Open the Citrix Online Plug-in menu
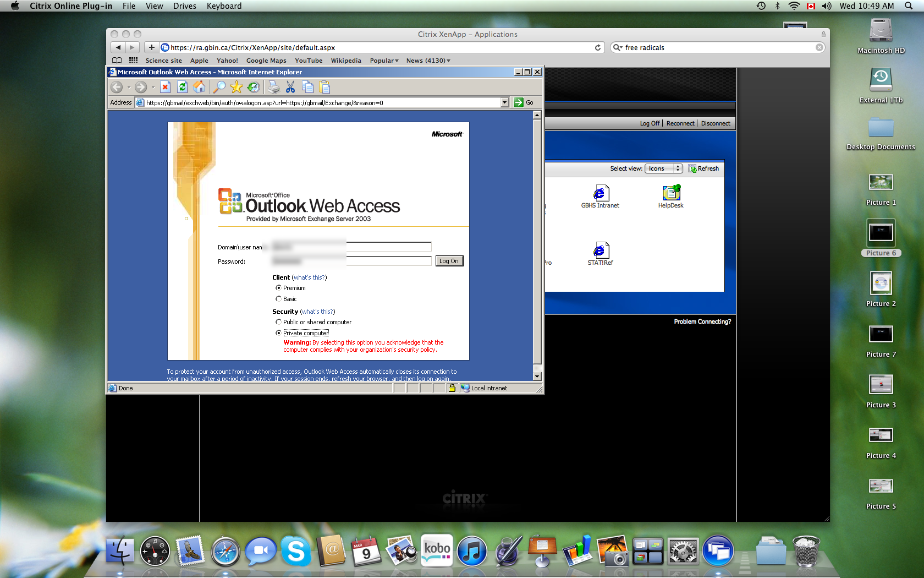Viewport: 924px width, 578px height. pyautogui.click(x=71, y=6)
